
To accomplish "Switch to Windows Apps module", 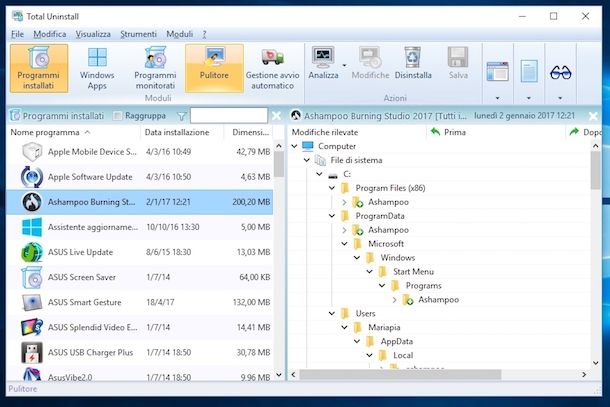I will 97,68.
